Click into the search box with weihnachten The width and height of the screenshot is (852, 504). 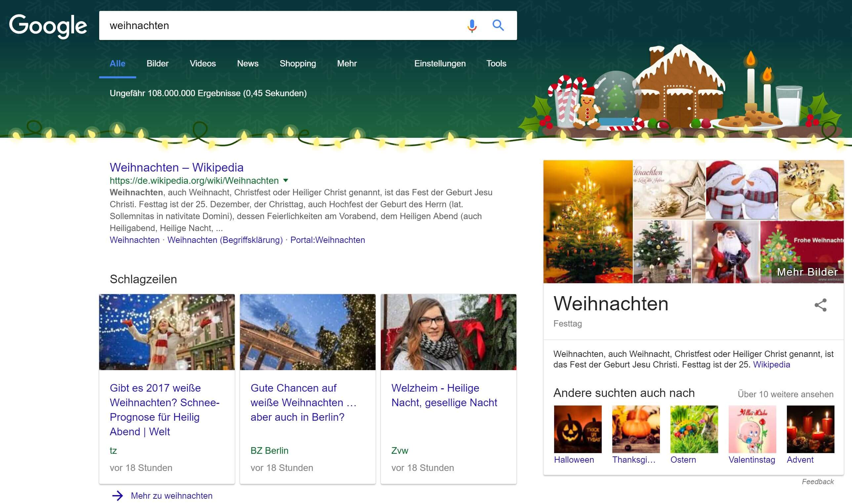[272, 25]
